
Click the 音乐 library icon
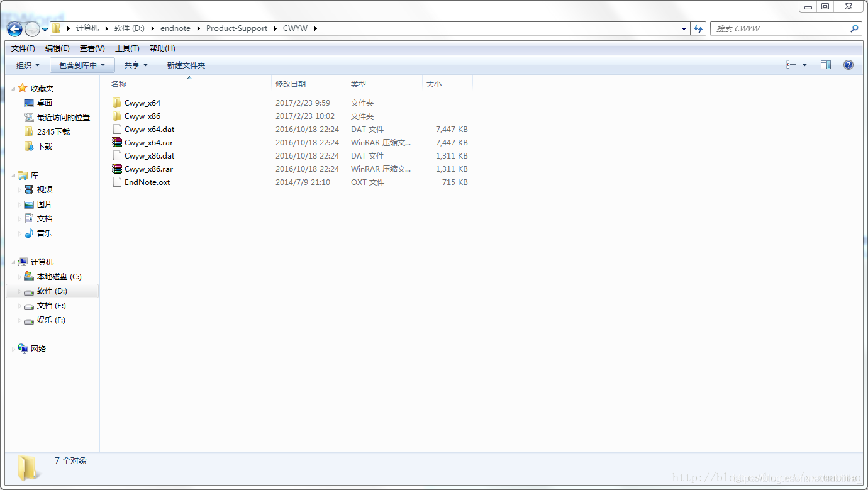(29, 233)
